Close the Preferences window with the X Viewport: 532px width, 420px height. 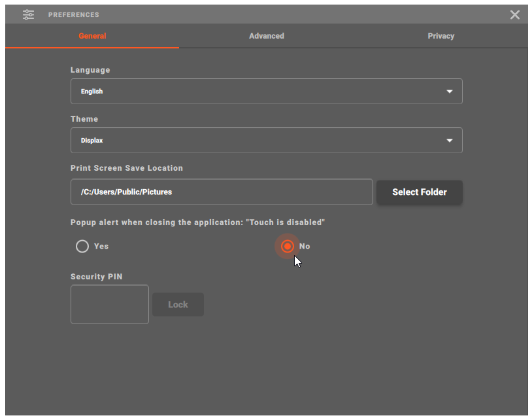(515, 14)
